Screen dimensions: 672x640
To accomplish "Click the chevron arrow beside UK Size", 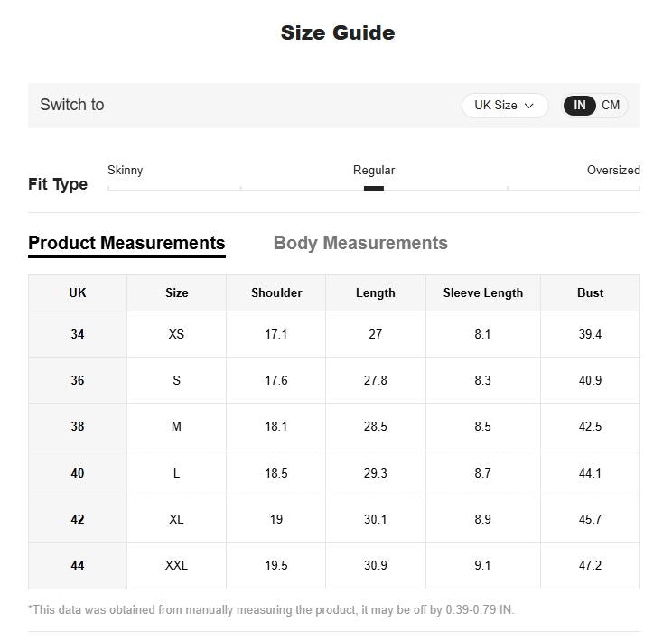I will click(x=529, y=106).
